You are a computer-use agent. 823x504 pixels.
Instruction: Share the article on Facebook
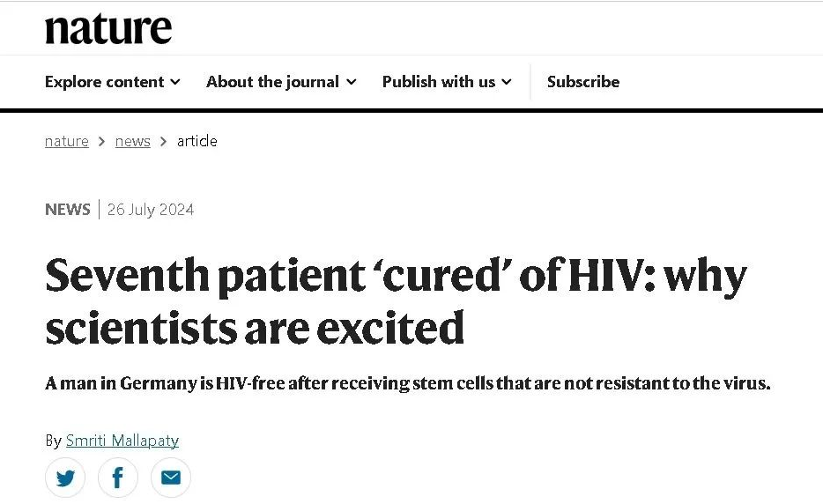coord(118,478)
